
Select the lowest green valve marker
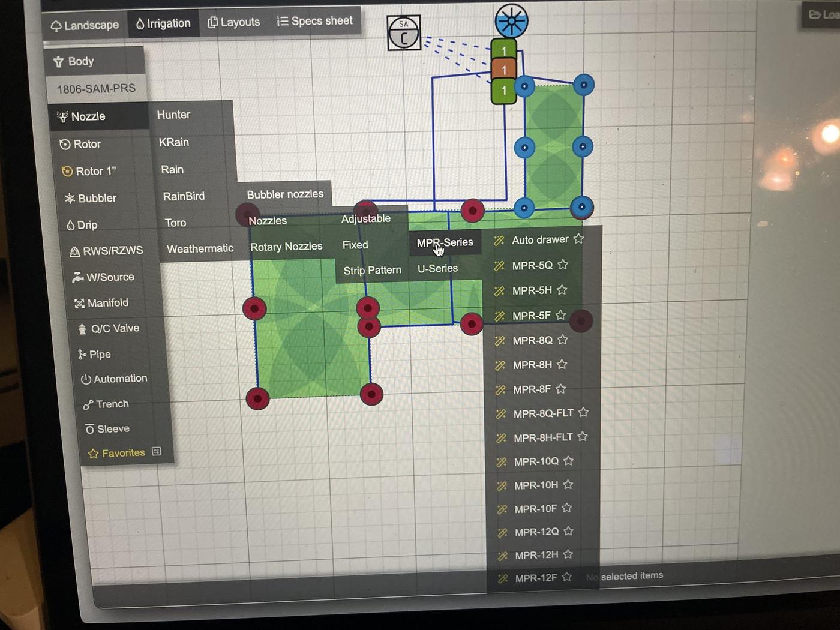pos(504,91)
